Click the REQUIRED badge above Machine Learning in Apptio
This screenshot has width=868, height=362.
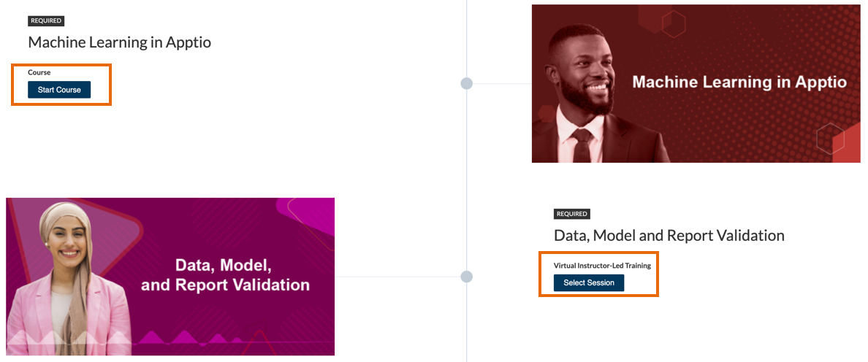pos(46,21)
